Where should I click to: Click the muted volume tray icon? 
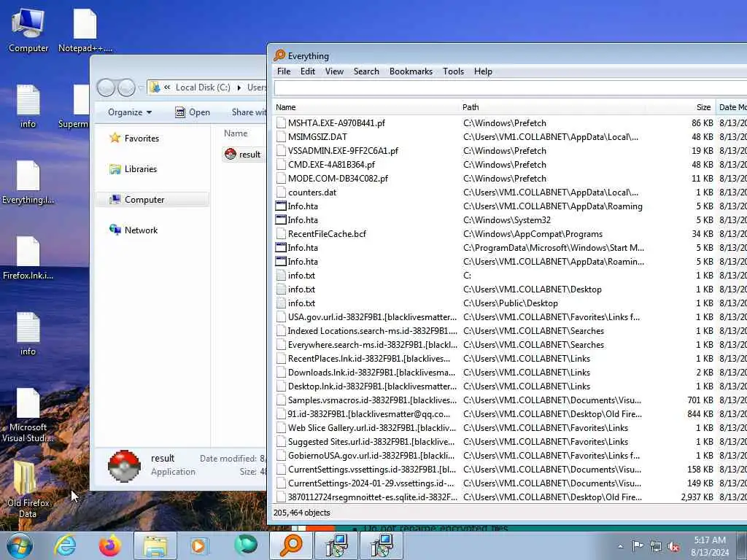673,547
